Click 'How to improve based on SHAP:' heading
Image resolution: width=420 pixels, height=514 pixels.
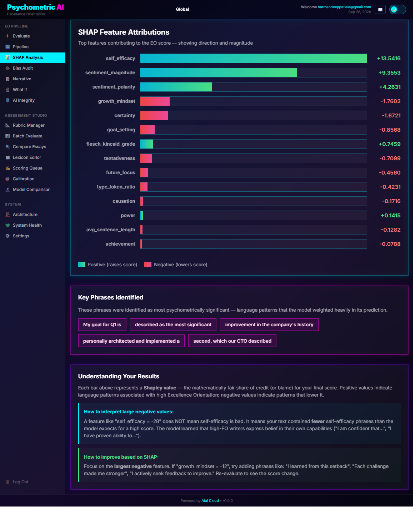[x=121, y=457]
